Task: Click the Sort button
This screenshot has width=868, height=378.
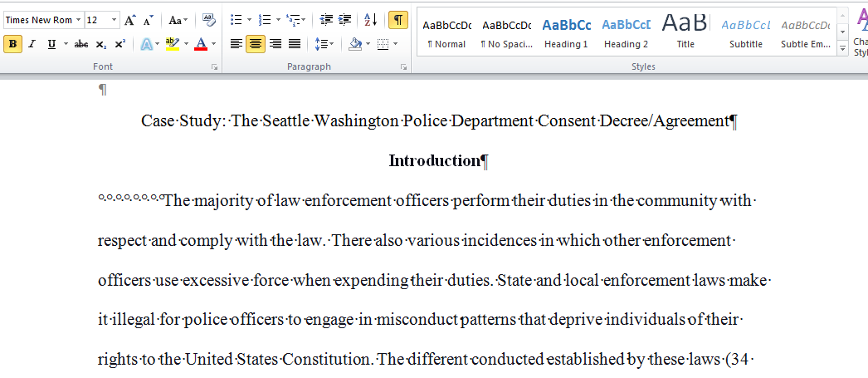Action: click(370, 21)
